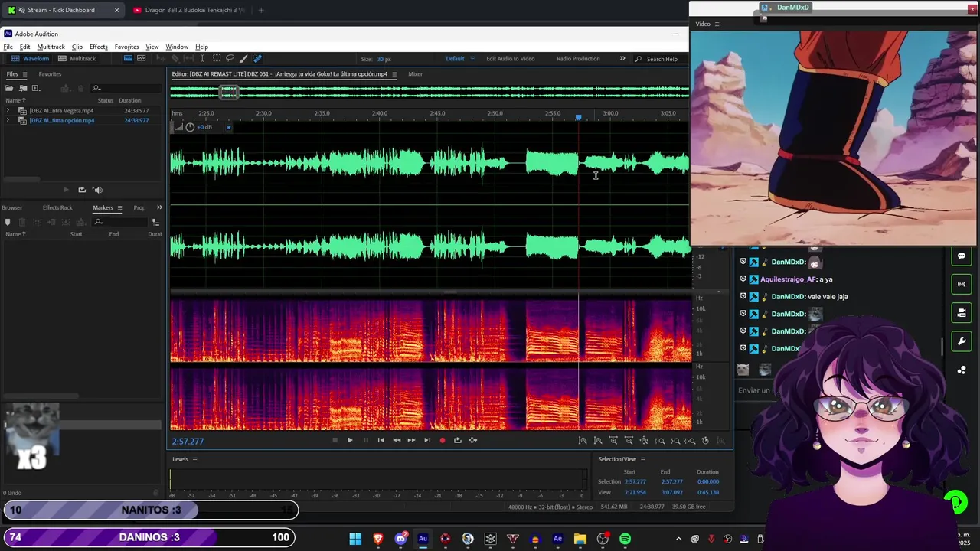Select the Marquee Selection tool

click(x=217, y=59)
